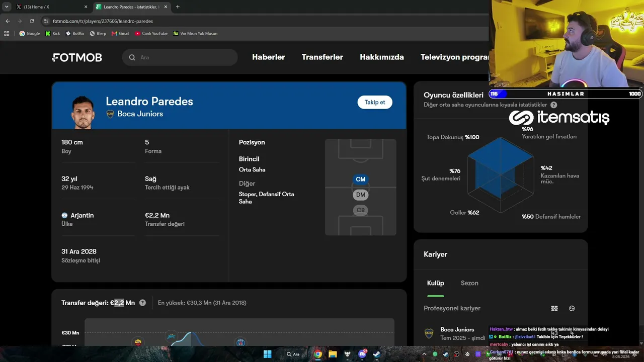Image resolution: width=644 pixels, height=362 pixels.
Task: Click the Zenit marker on transfer chart
Action: click(172, 337)
